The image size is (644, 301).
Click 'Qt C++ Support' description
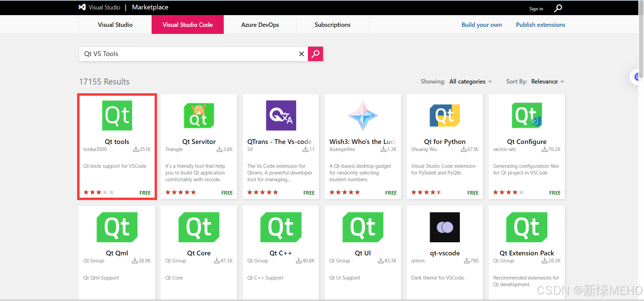pos(265,278)
